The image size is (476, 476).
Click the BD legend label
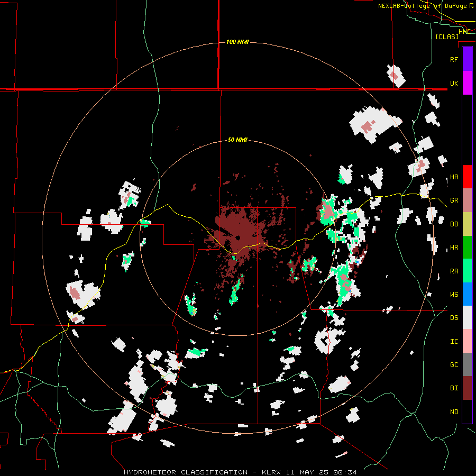tap(454, 224)
